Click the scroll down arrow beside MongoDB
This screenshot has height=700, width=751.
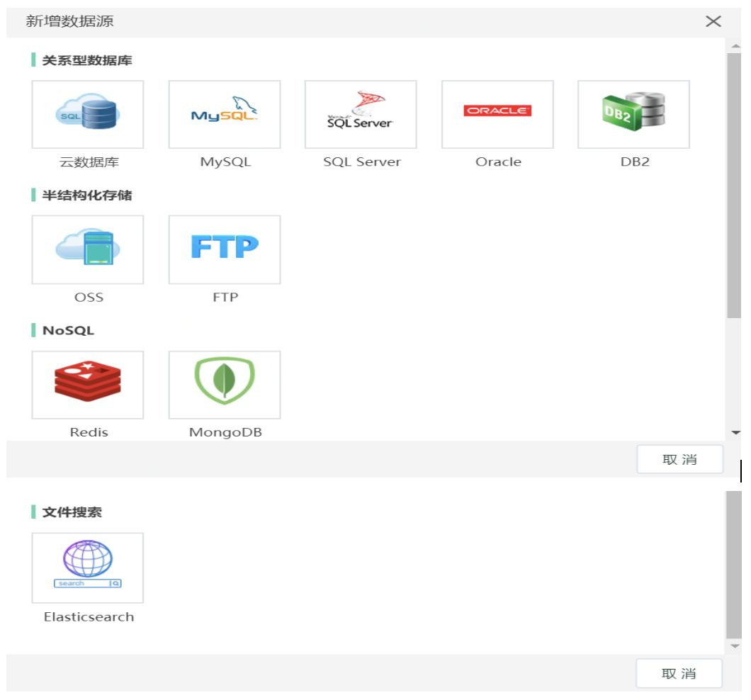(x=735, y=433)
